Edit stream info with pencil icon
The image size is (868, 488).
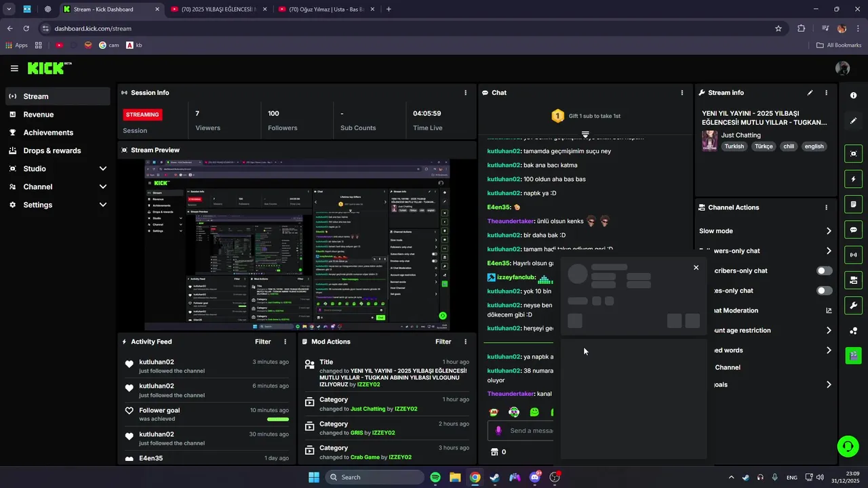tap(810, 93)
